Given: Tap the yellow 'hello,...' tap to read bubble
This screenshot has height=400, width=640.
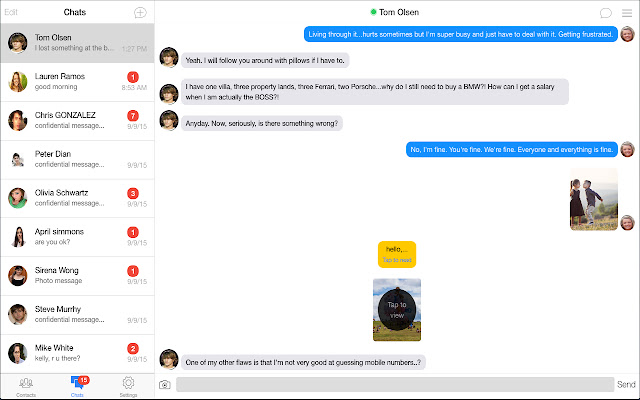Looking at the screenshot, I should (397, 254).
